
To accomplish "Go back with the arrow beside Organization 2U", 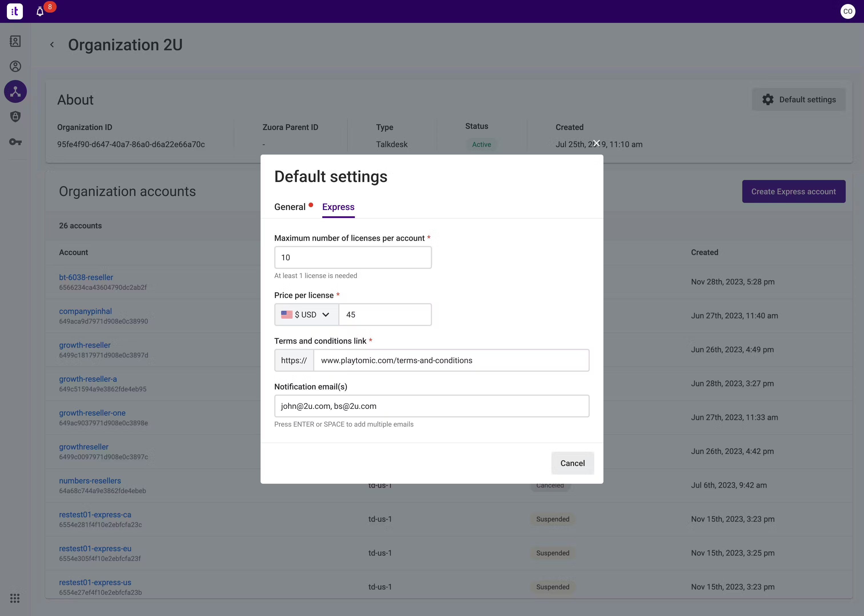I will click(52, 45).
